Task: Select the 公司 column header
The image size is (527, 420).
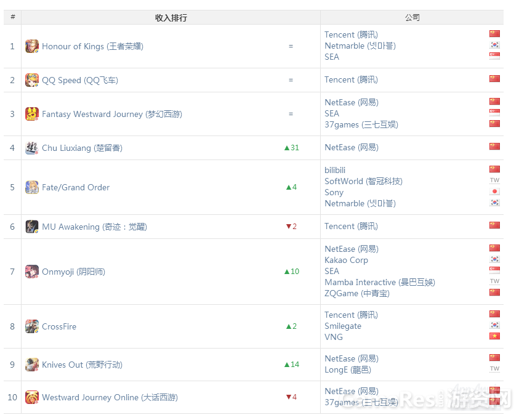Action: (x=412, y=17)
